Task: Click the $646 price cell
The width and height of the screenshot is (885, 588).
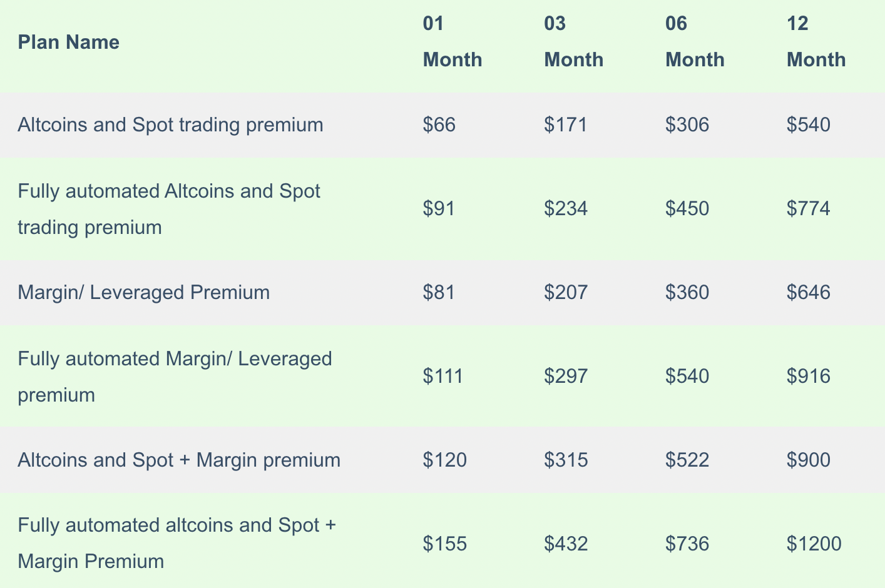Action: pos(809,293)
